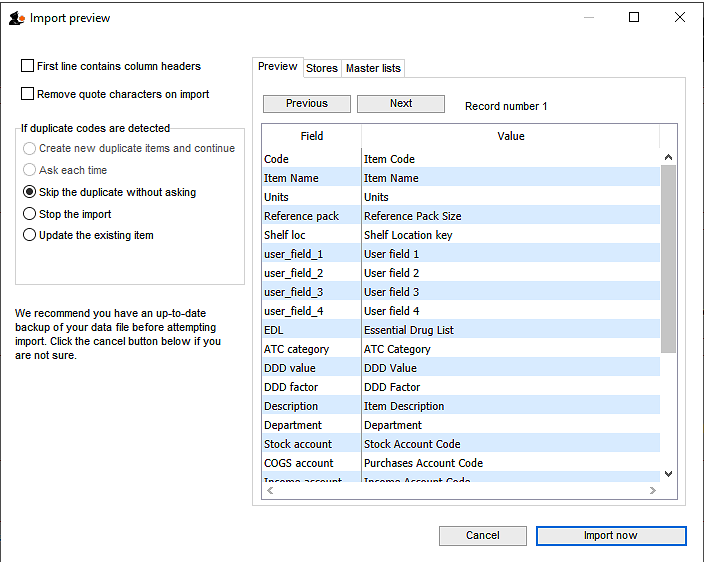Click the Cancel button
Screen dimensions: 704x562
point(482,536)
